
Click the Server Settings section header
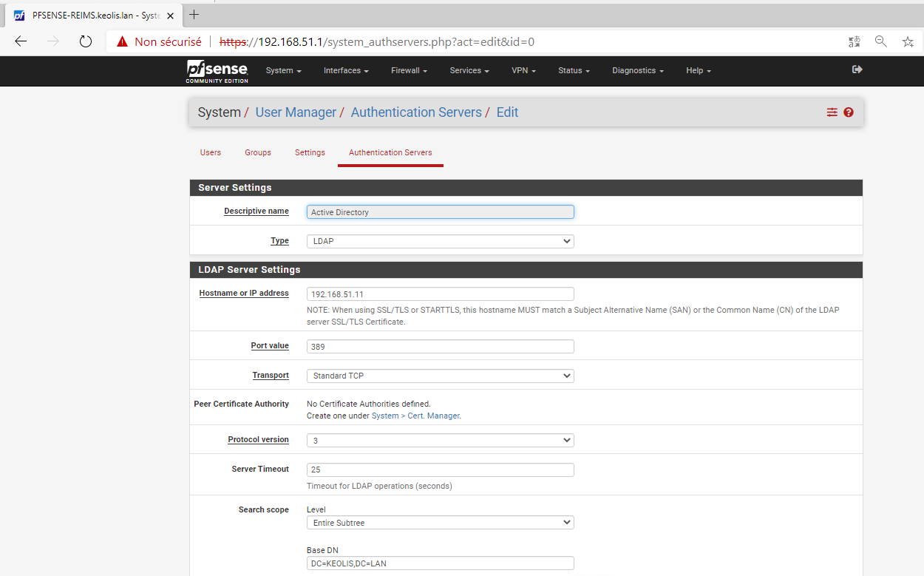526,188
